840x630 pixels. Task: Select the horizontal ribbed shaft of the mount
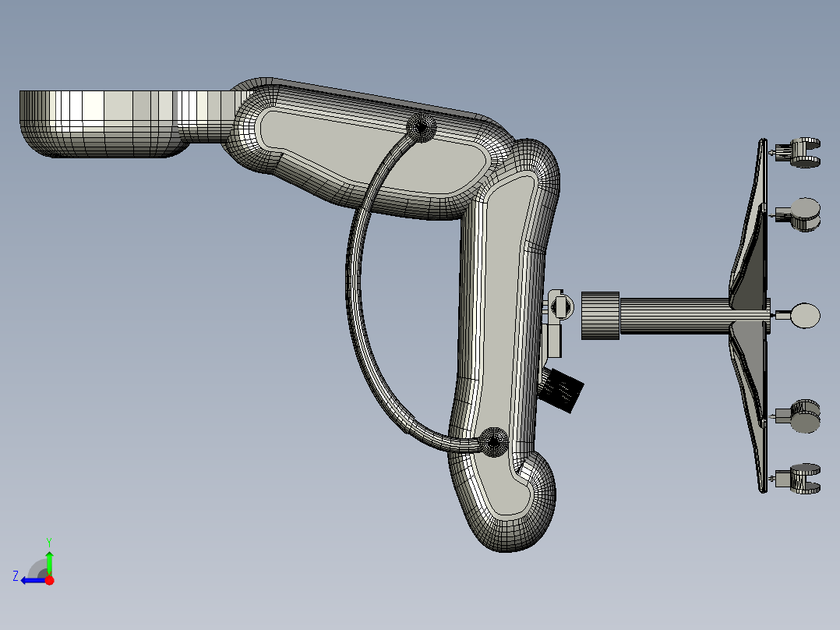(675, 316)
